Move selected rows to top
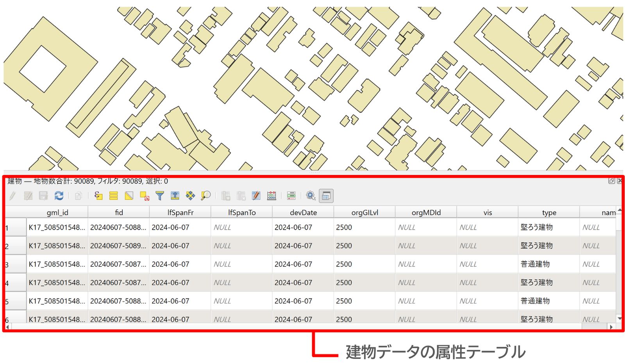625x364 pixels. click(175, 196)
